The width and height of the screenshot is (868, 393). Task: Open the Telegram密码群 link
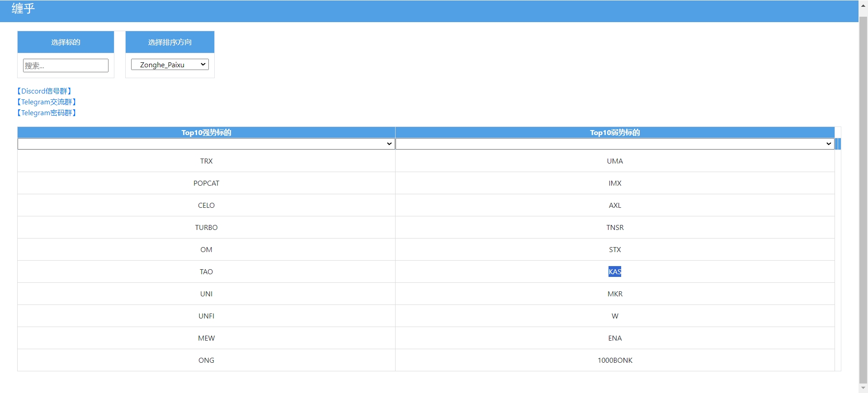pyautogui.click(x=47, y=113)
